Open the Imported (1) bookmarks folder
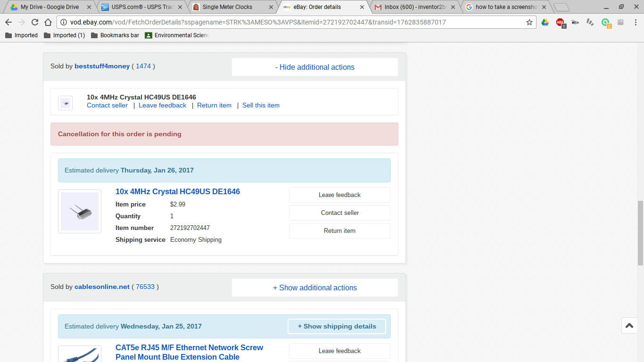The image size is (644, 362). [65, 35]
